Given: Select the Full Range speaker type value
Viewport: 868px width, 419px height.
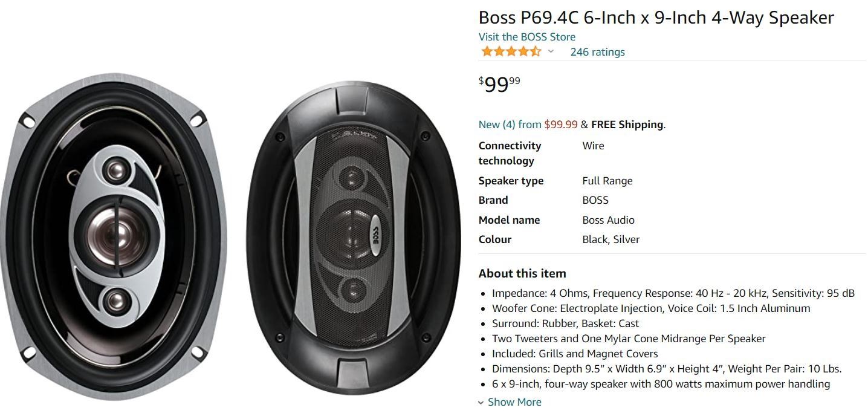Looking at the screenshot, I should tap(607, 181).
